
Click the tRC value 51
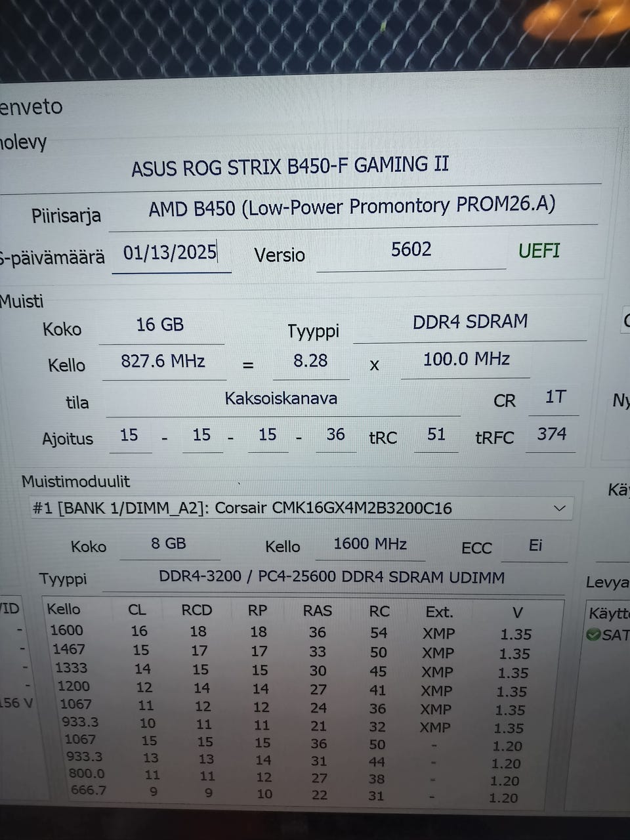436,434
